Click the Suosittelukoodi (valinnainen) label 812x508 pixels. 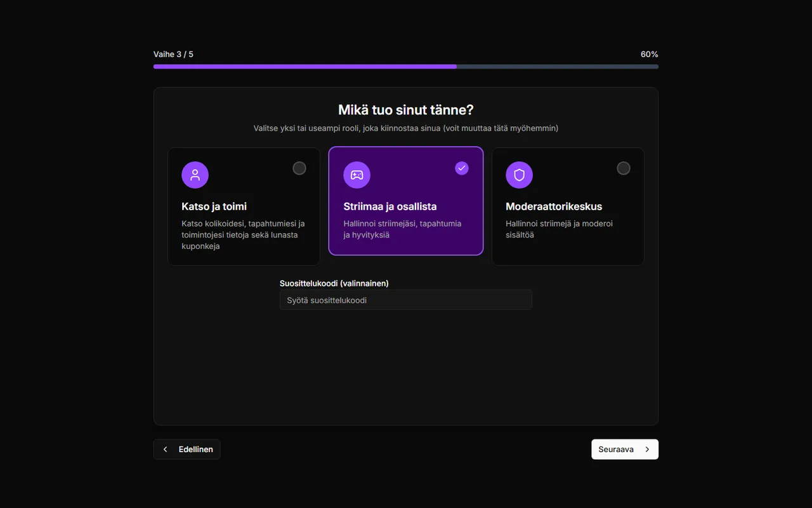coord(334,283)
